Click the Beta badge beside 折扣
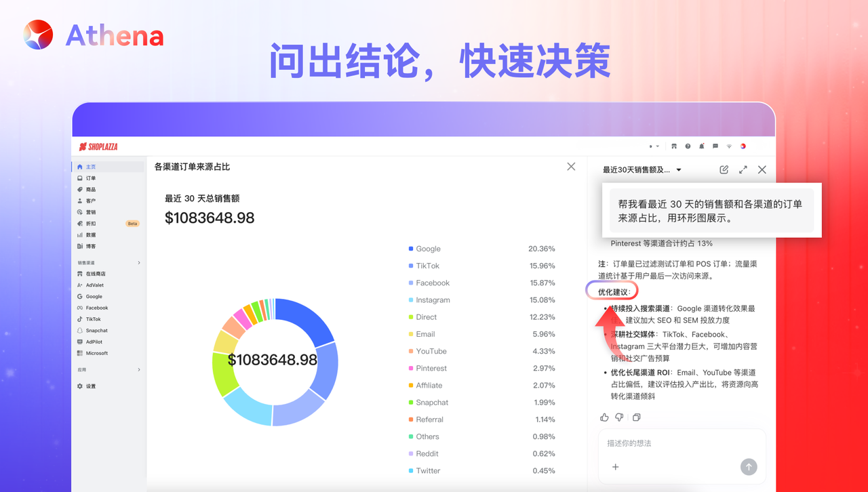868x492 pixels. [x=132, y=224]
